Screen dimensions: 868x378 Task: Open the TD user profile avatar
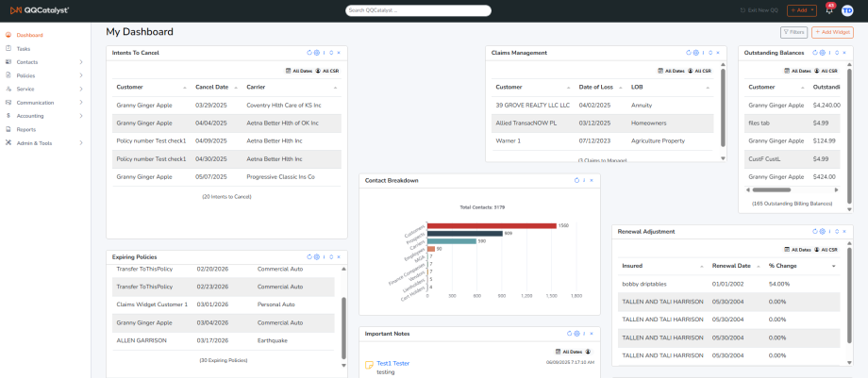pyautogui.click(x=847, y=10)
